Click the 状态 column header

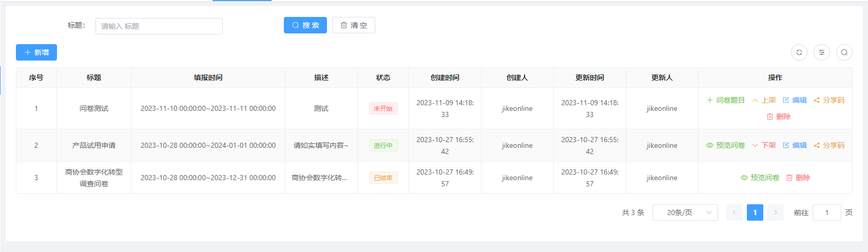[383, 77]
